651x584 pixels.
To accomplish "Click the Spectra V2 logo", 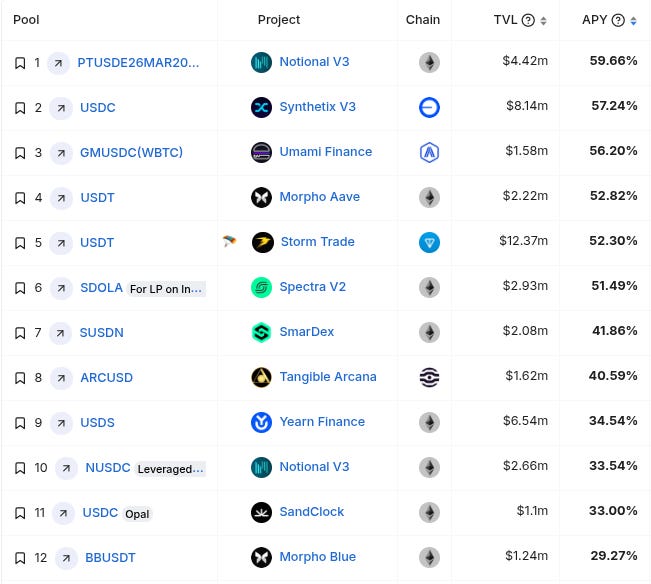I will click(262, 287).
